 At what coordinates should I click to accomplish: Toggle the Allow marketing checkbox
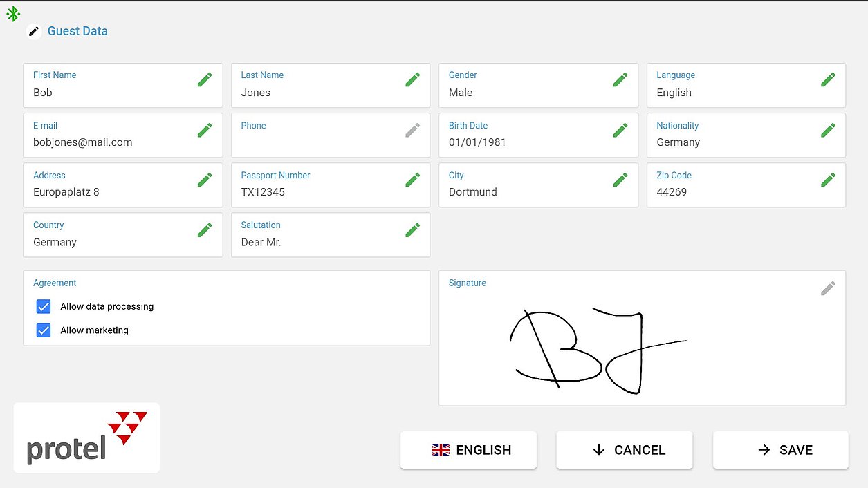[44, 330]
